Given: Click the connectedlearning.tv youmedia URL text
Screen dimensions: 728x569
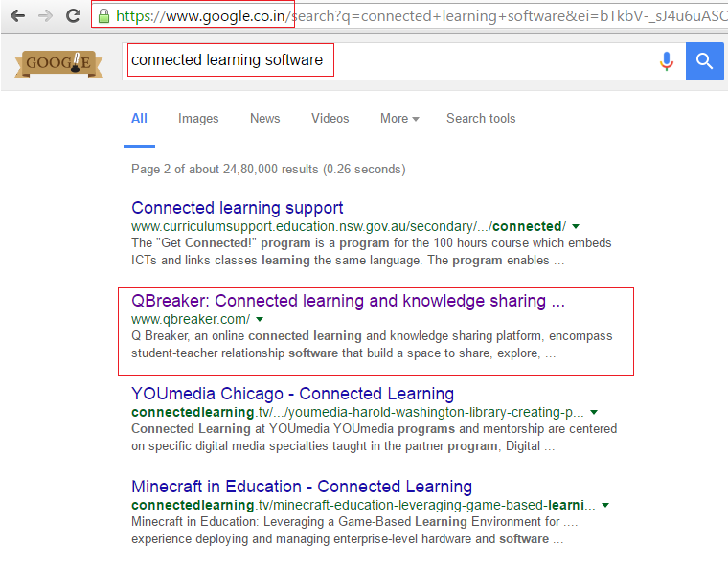Looking at the screenshot, I should (x=357, y=412).
